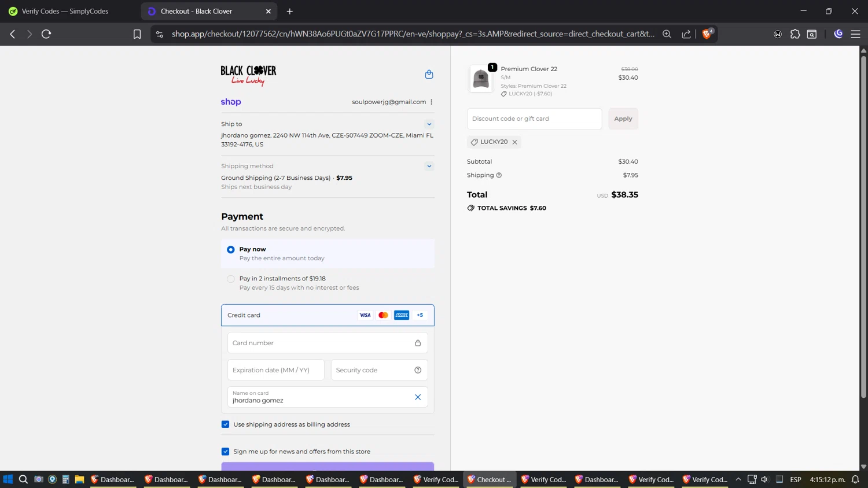Click the scrollbar down arrow
Viewport: 868px width, 488px height.
[863, 467]
